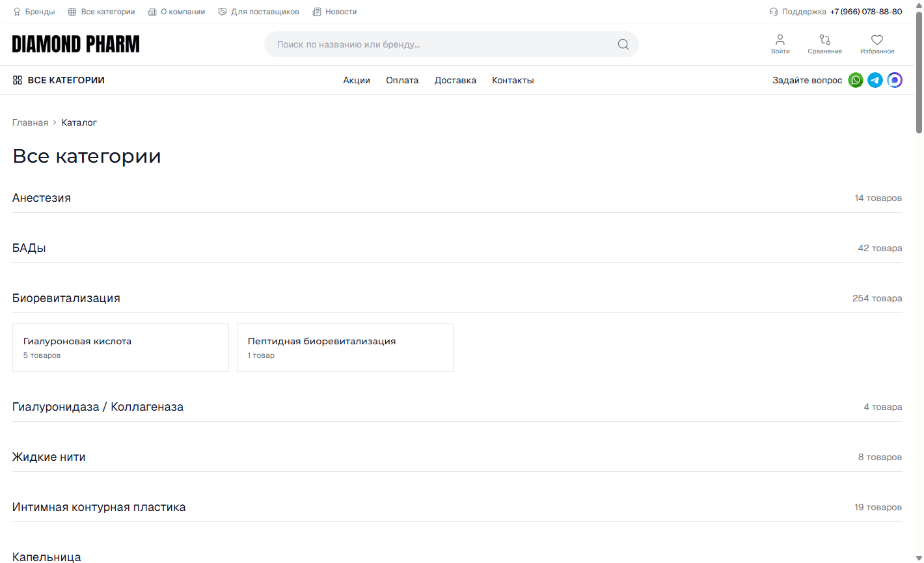Screen dimensions: 924x563
Task: Expand the ВСЕ КАТЕГОРИИ menu
Action: point(59,81)
